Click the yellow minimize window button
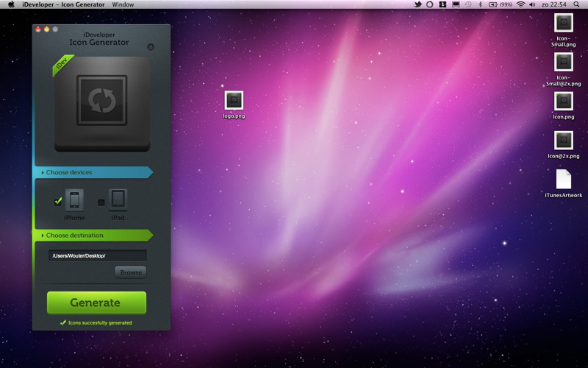 coord(46,29)
